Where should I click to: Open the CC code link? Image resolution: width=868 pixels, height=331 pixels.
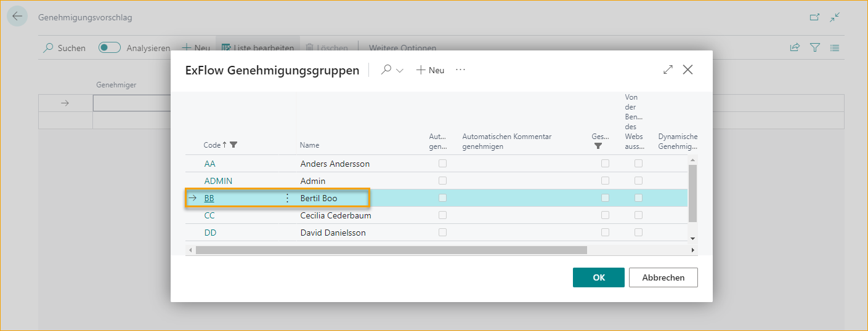coord(209,215)
